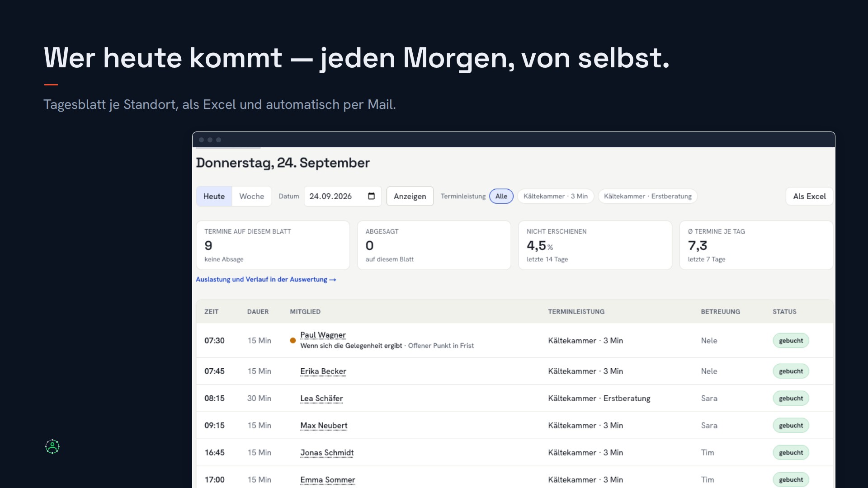Click the Status column header
The width and height of the screenshot is (868, 488).
point(784,312)
